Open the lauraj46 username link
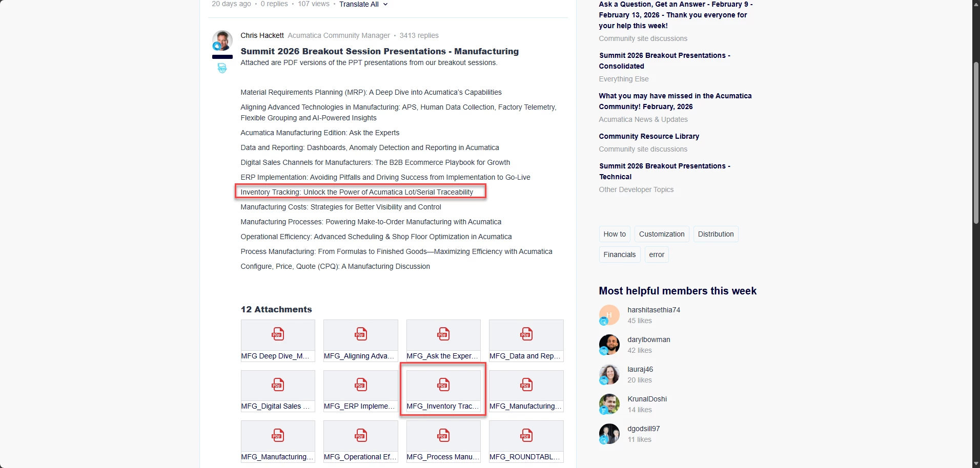 click(x=640, y=369)
